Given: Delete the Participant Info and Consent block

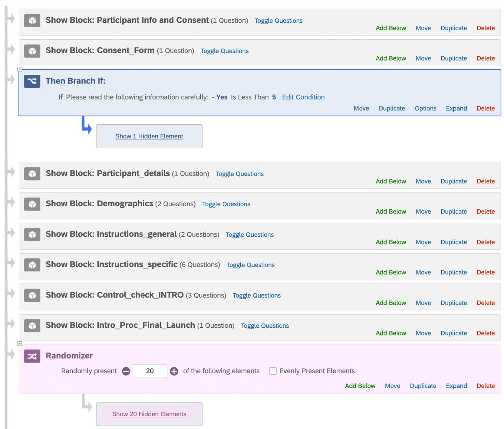Looking at the screenshot, I should (486, 28).
